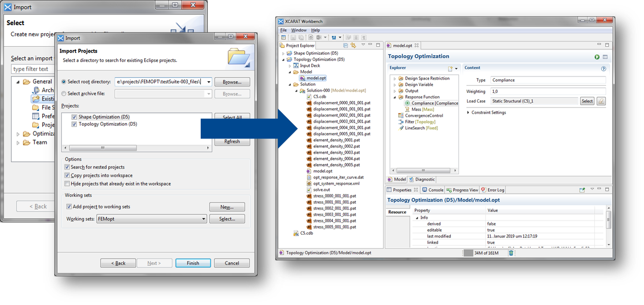Viewport: 644px width, 305px height.
Task: Switch to the Console tab
Action: tap(433, 190)
